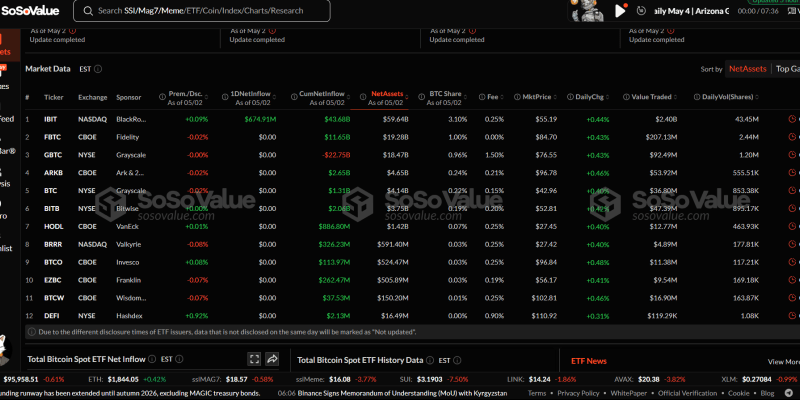Switch to the ETF News tab
The width and height of the screenshot is (800, 400).
coord(589,361)
